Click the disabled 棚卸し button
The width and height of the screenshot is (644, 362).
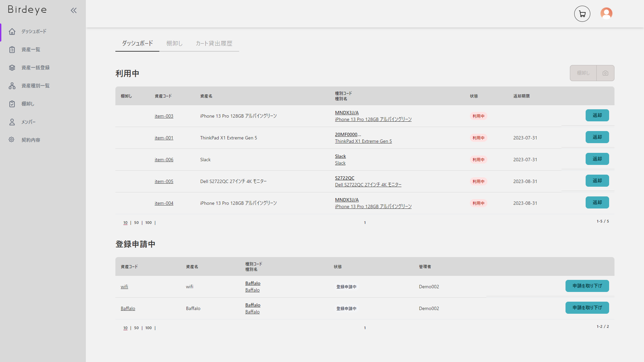pos(583,73)
